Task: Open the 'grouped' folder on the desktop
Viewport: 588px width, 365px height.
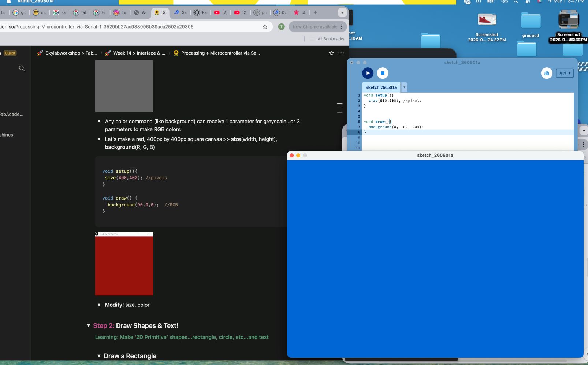Action: pos(531,24)
